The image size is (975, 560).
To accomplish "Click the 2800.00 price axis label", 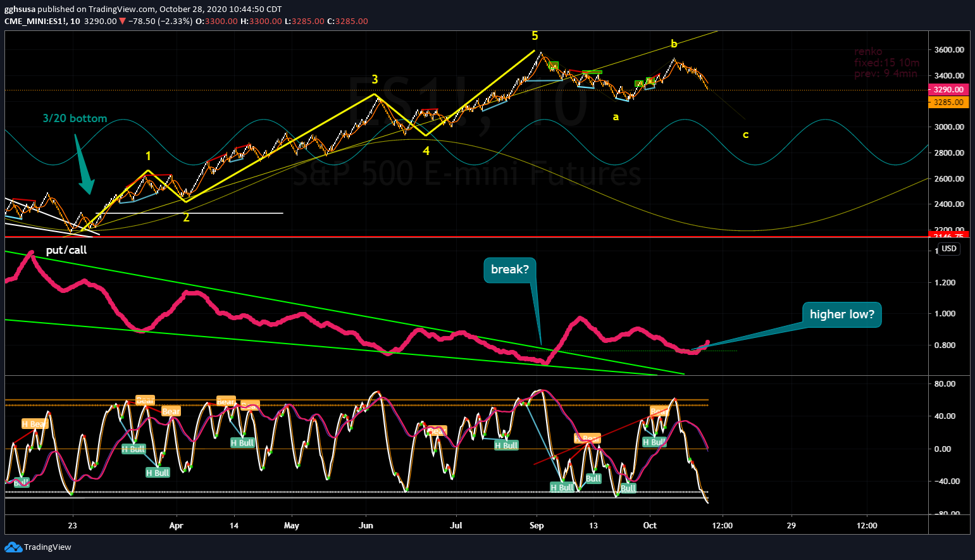I will 949,153.
